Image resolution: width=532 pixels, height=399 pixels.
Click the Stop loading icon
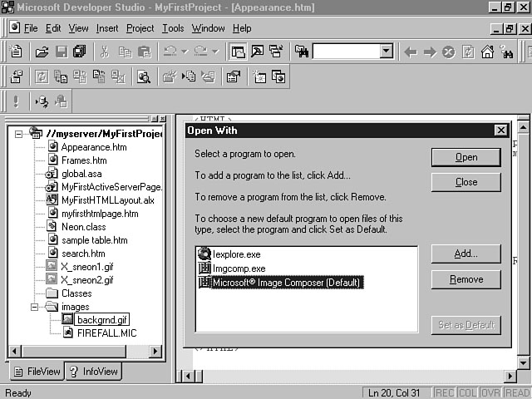(449, 52)
